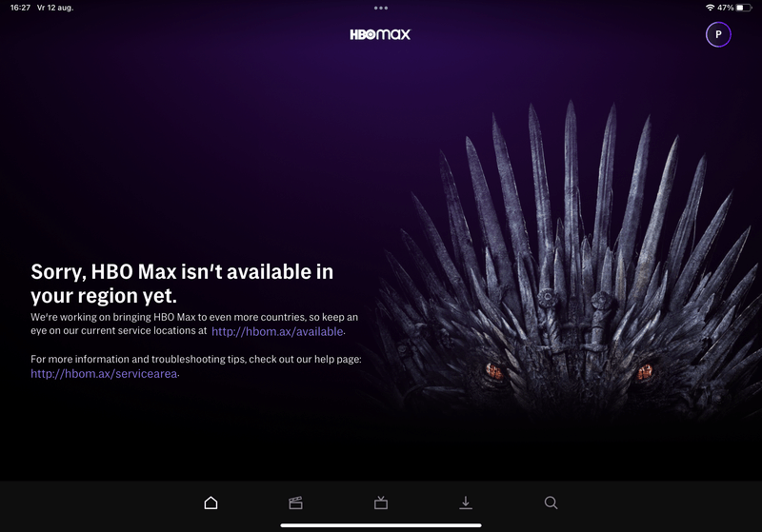Tap the 'For more information and troubleshooting' text
The width and height of the screenshot is (762, 532).
[196, 359]
